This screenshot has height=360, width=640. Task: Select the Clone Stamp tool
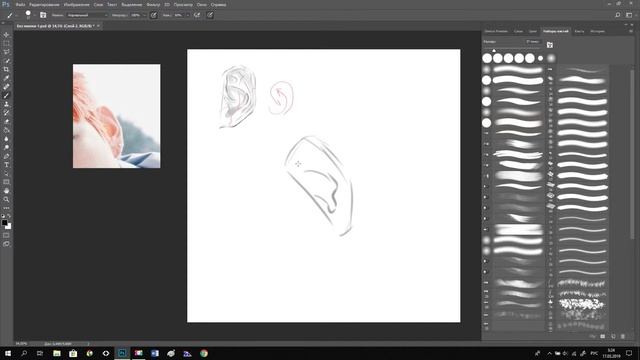6,104
